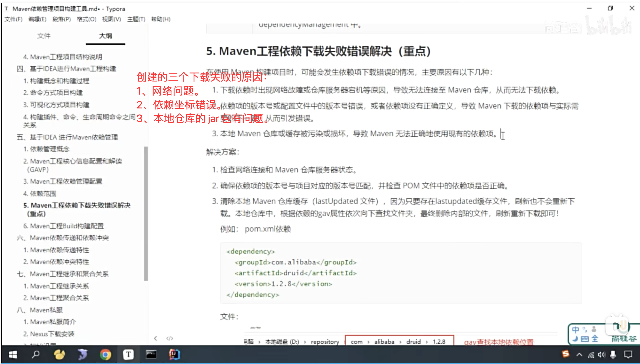This screenshot has width=640, height=364.
Task: Click the Typora taskbar icon
Action: 128,354
